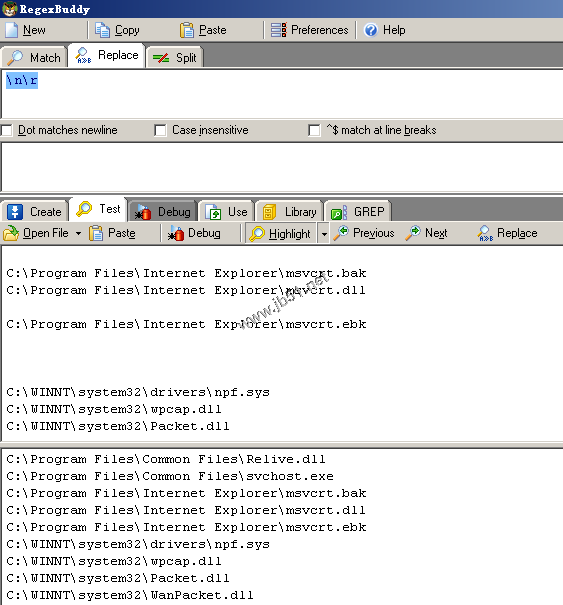Click Replace in the test toolbar
The width and height of the screenshot is (563, 605).
coord(507,233)
